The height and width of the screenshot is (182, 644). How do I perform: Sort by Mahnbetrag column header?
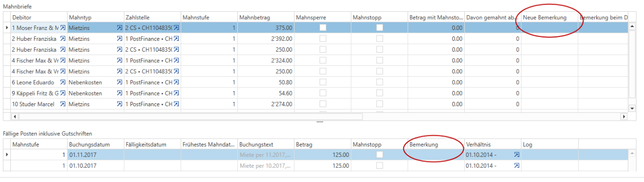click(x=266, y=18)
